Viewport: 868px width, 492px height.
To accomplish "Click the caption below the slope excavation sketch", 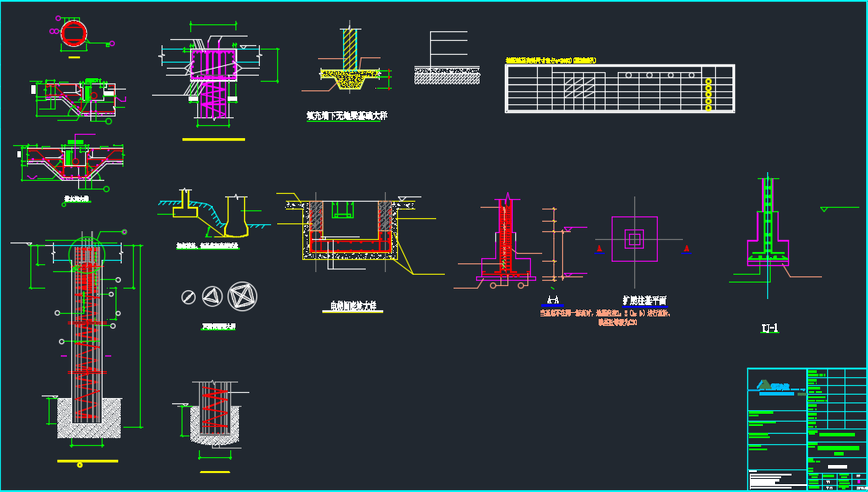I will 208,245.
